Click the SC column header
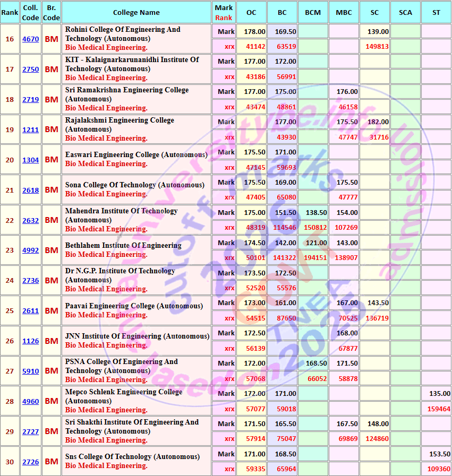The height and width of the screenshot is (476, 452). click(x=374, y=12)
